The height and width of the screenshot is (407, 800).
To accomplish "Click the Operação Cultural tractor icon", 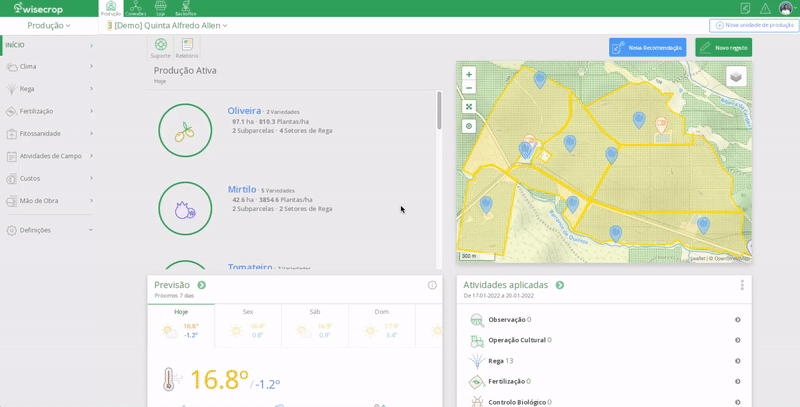I will (x=477, y=340).
